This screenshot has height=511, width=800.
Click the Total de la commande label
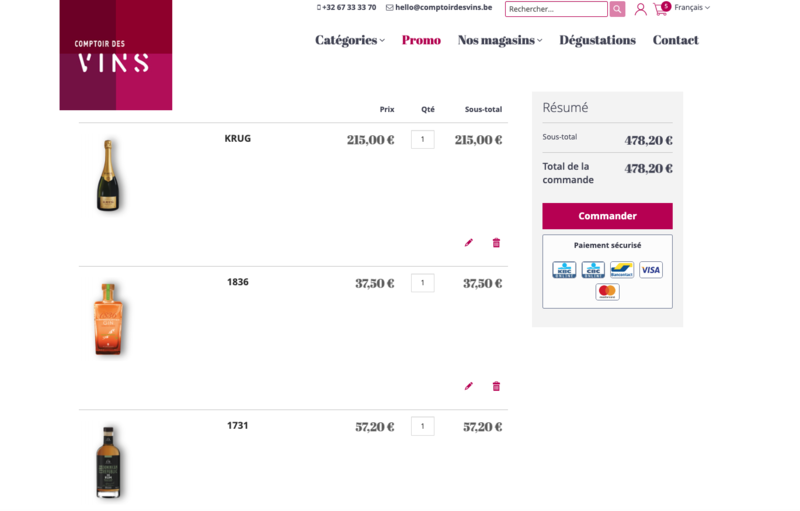[x=568, y=173]
